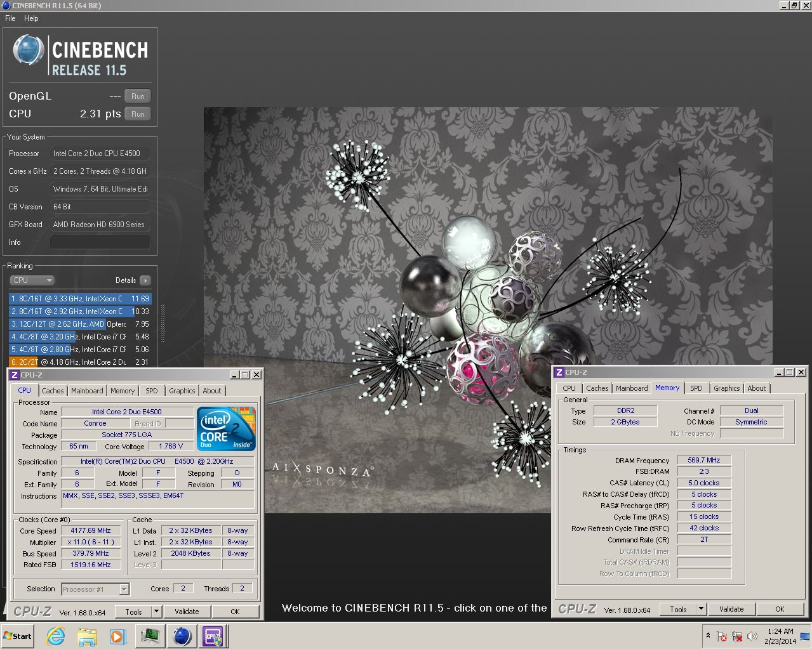
Task: Click the network tray icon
Action: click(737, 636)
